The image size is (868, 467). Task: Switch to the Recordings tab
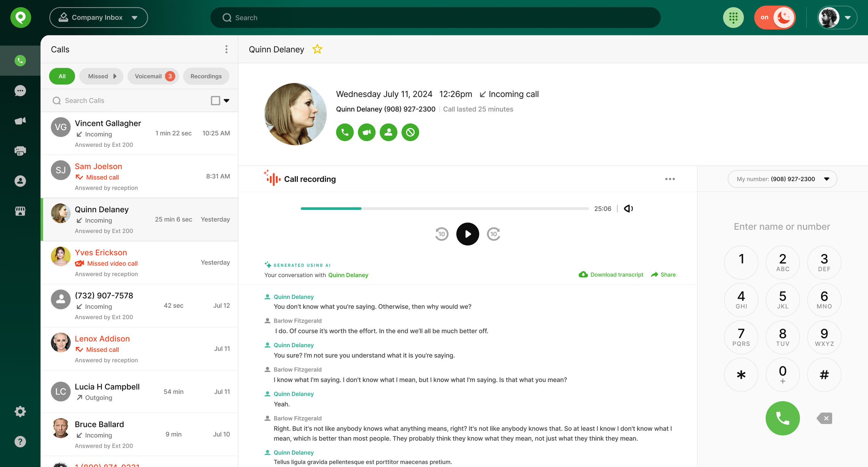coord(206,76)
